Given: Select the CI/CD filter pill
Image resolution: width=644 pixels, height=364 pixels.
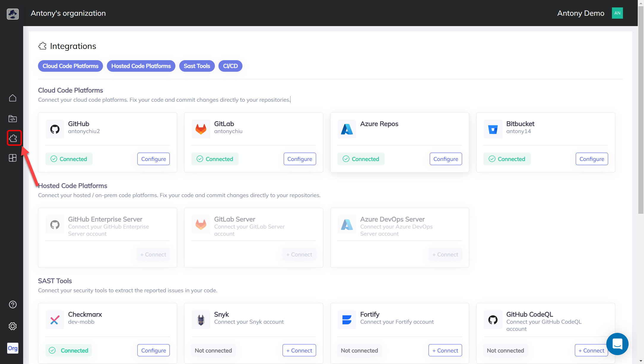Looking at the screenshot, I should point(230,66).
